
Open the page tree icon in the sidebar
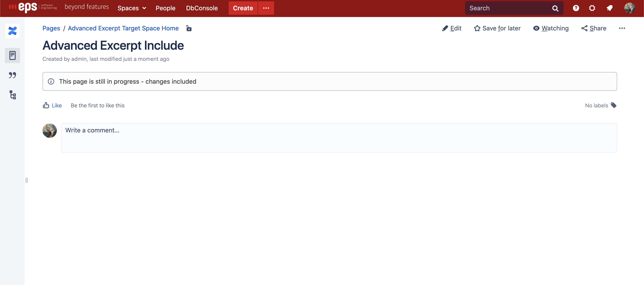(x=13, y=95)
